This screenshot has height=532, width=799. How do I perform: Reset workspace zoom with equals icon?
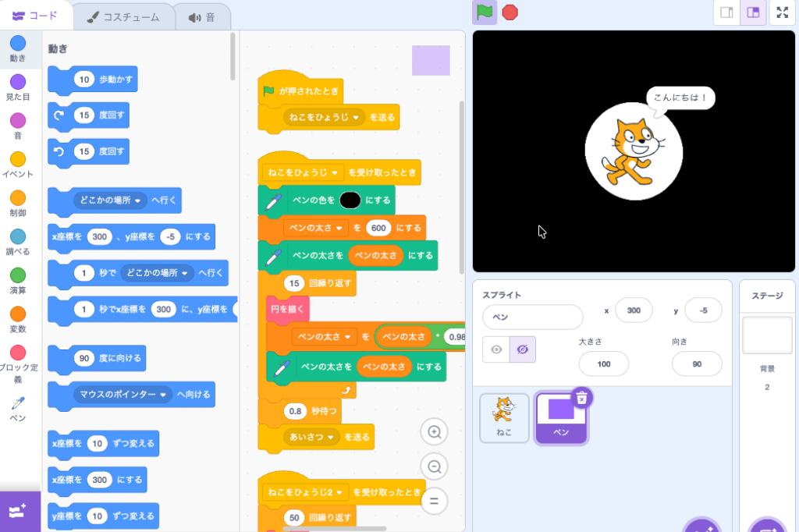tap(435, 500)
